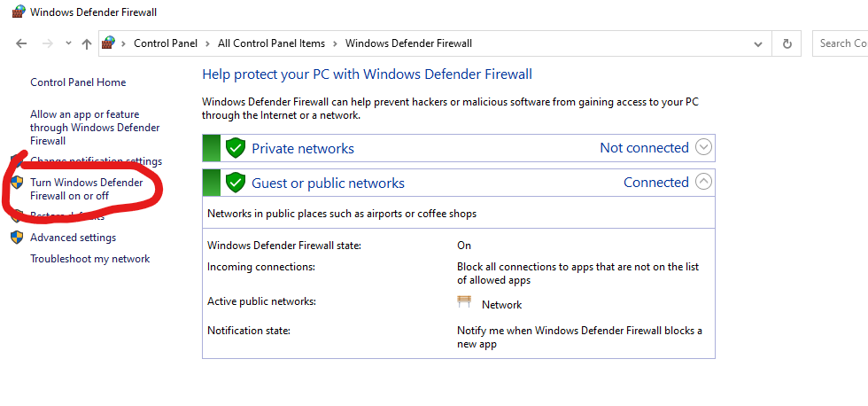Click the Network bench icon
This screenshot has width=868, height=406.
pos(464,303)
